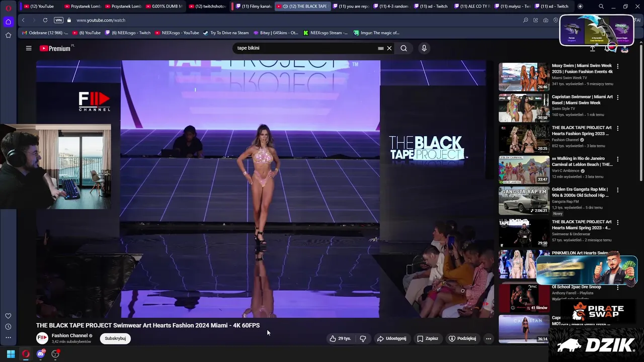The image size is (644, 362).
Task: Open the 'Ol School 2pac Dre Snoop' playlist title
Action: pos(577,287)
